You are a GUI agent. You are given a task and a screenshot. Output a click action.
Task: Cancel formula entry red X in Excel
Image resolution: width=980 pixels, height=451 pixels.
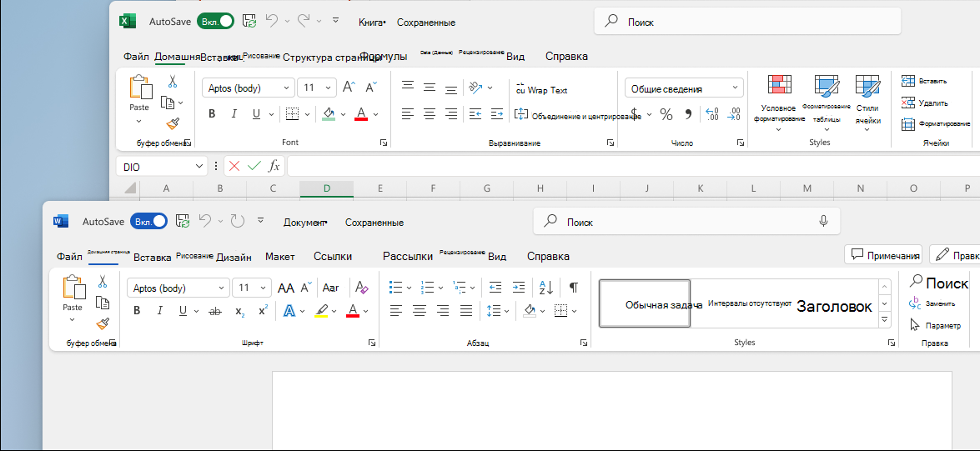[x=234, y=166]
